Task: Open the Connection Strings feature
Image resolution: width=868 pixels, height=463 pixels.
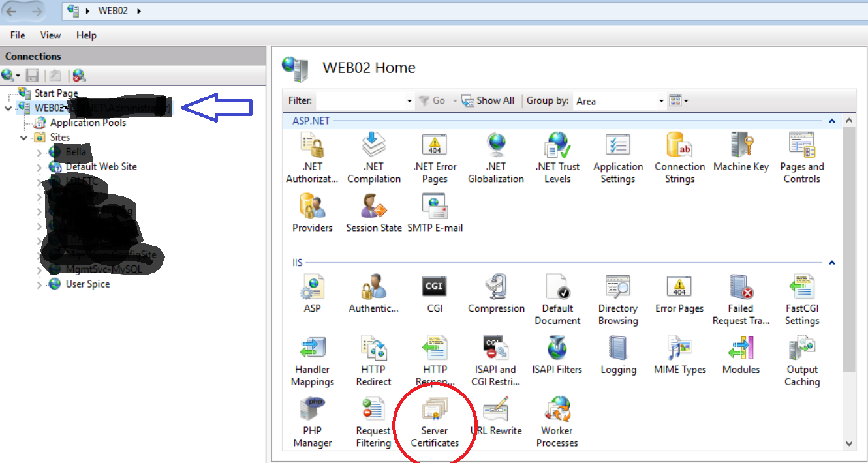Action: 679,157
